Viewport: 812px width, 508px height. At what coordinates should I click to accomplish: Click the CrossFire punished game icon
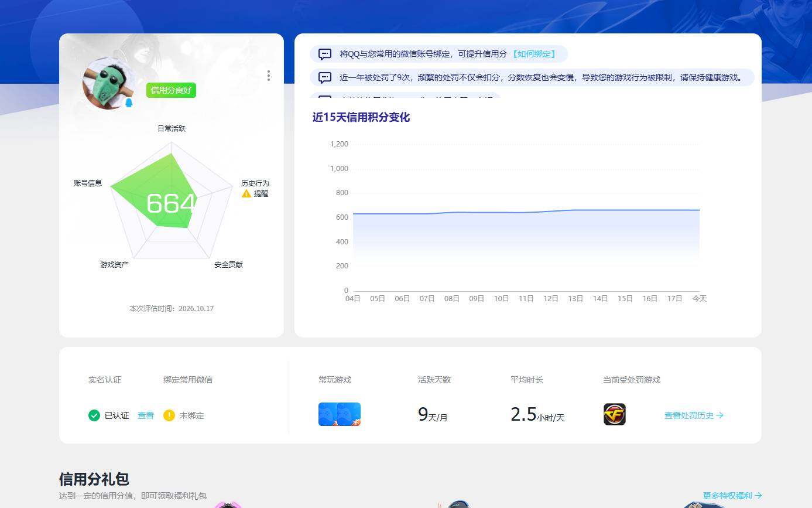pos(615,414)
